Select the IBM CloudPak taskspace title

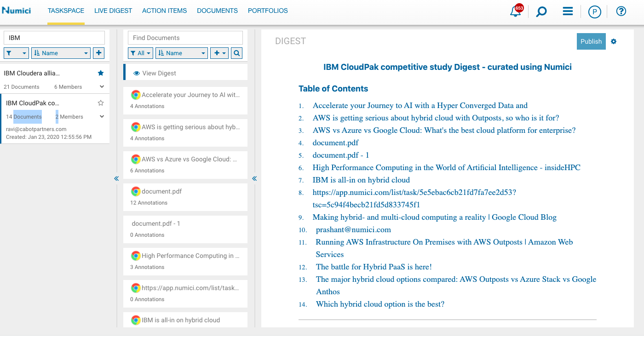click(33, 103)
